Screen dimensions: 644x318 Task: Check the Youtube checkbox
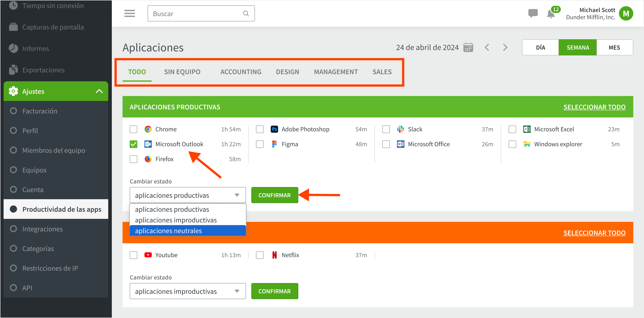click(x=134, y=255)
